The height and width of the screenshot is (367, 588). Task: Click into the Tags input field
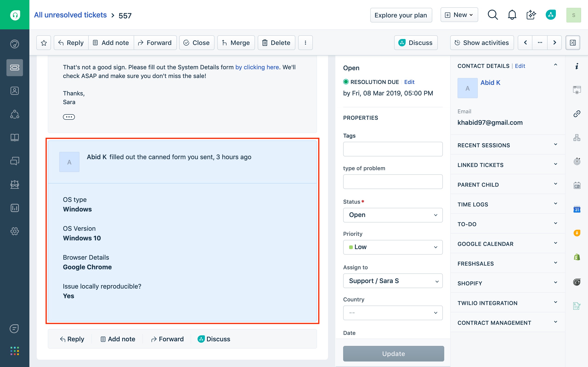click(x=393, y=149)
